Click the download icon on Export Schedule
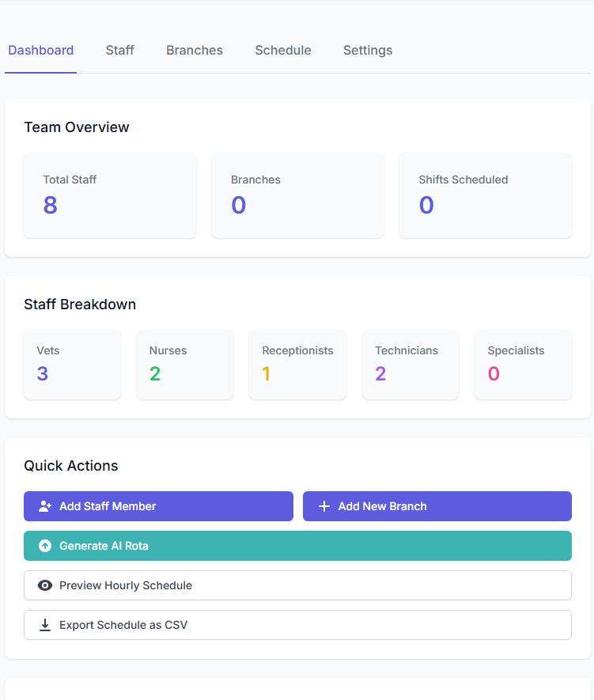Screen dimensions: 594x700 click(45, 625)
